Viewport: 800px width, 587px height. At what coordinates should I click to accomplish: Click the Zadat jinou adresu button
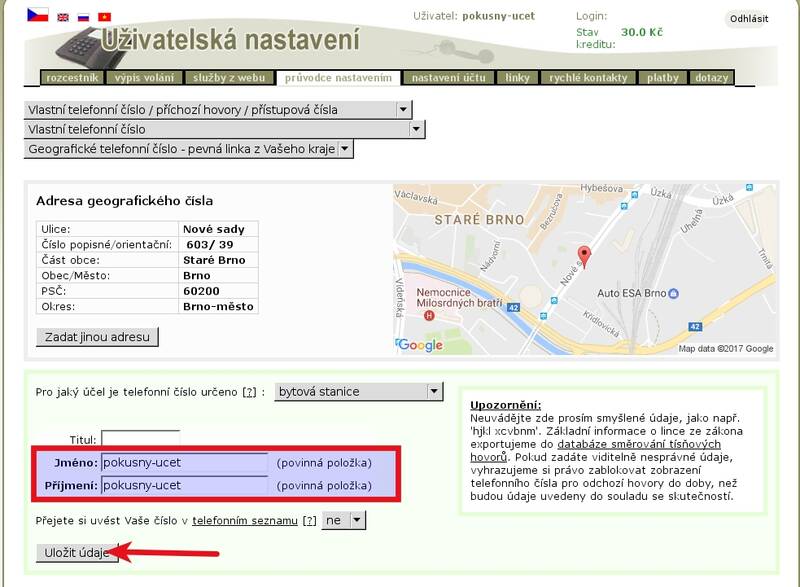[97, 337]
